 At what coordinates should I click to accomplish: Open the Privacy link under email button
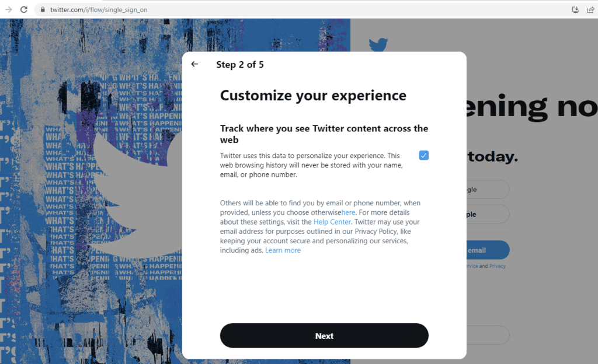[x=498, y=266]
